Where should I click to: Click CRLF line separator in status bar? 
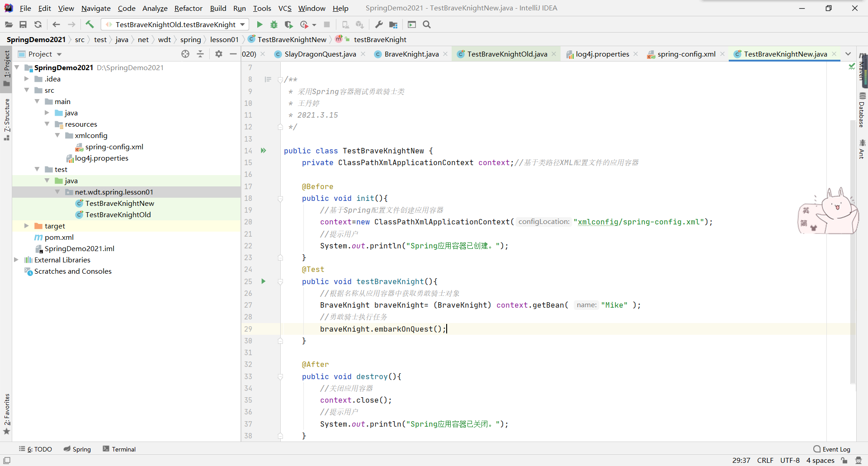coord(765,461)
